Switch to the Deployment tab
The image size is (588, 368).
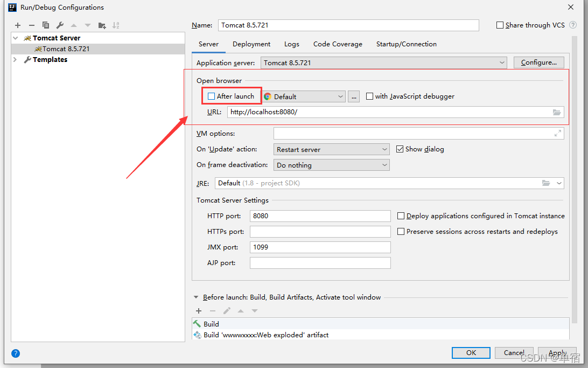[251, 44]
